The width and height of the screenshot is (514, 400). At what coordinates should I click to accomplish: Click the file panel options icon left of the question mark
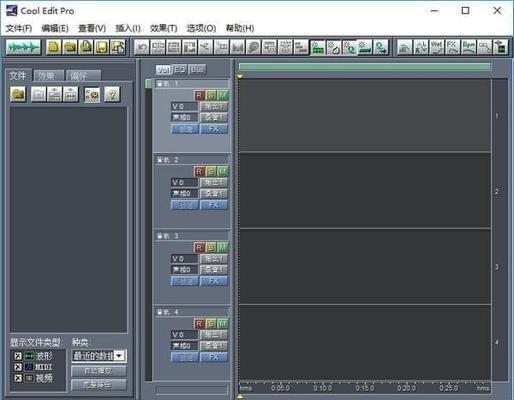point(92,94)
